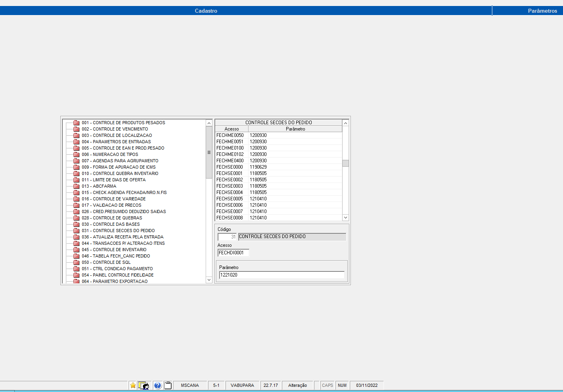Select table row FECHME0050
563x392 pixels.
[278, 135]
